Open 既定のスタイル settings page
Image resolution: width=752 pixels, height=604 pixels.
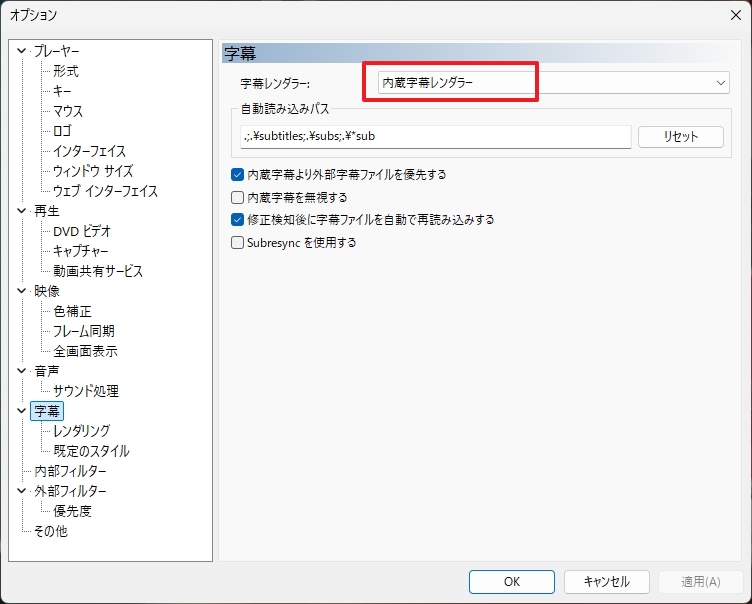(91, 451)
